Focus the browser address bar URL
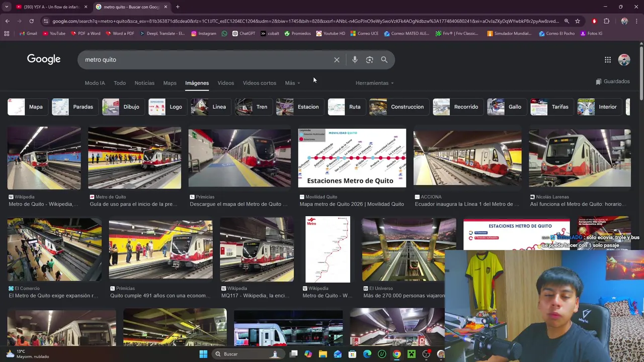This screenshot has width=644, height=362. [x=305, y=21]
